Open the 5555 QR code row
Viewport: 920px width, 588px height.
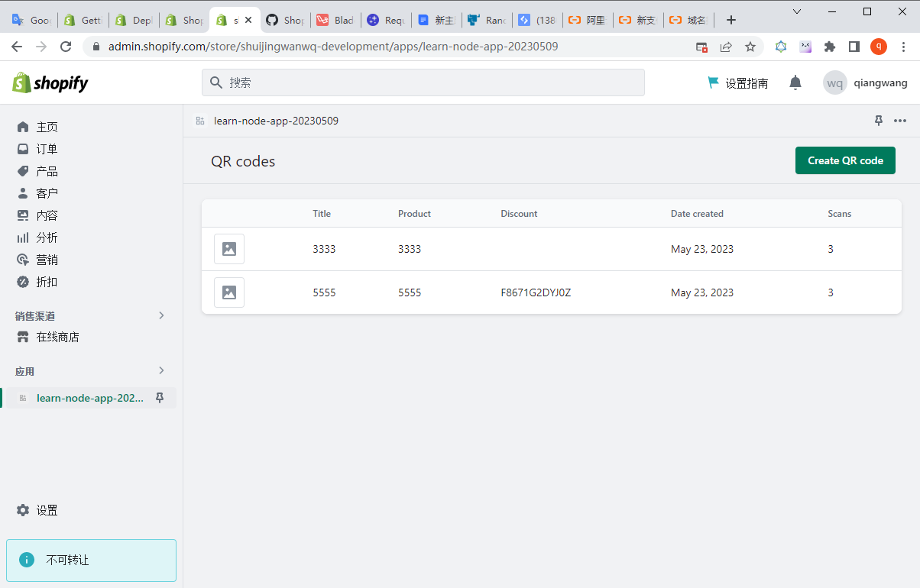324,292
